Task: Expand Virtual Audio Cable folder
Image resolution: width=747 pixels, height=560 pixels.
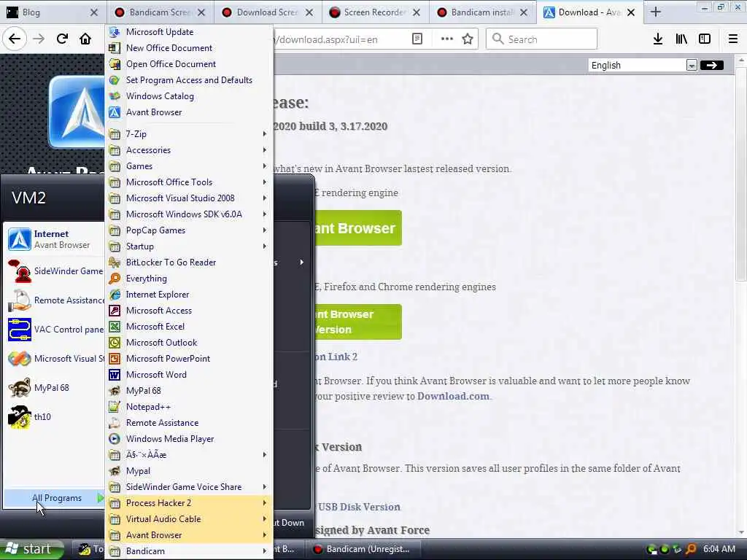Action: 189,519
